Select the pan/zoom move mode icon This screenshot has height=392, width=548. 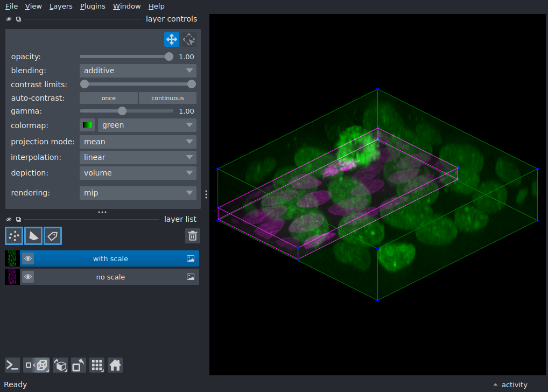(172, 39)
